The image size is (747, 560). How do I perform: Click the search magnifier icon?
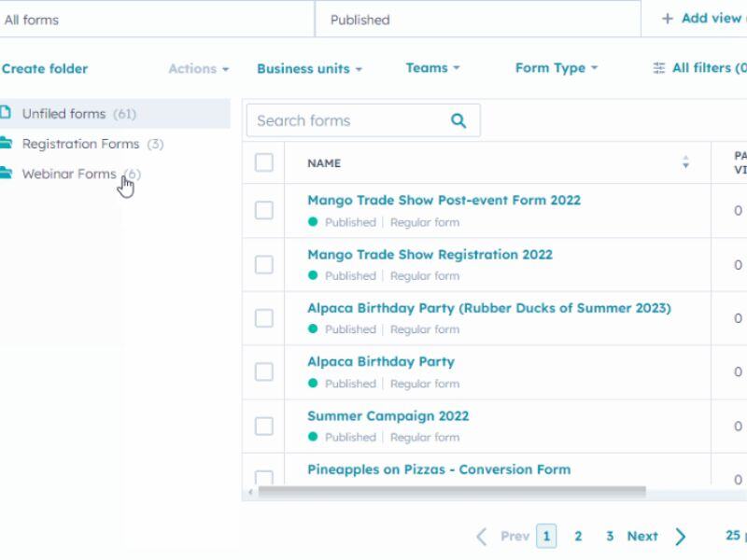tap(458, 120)
